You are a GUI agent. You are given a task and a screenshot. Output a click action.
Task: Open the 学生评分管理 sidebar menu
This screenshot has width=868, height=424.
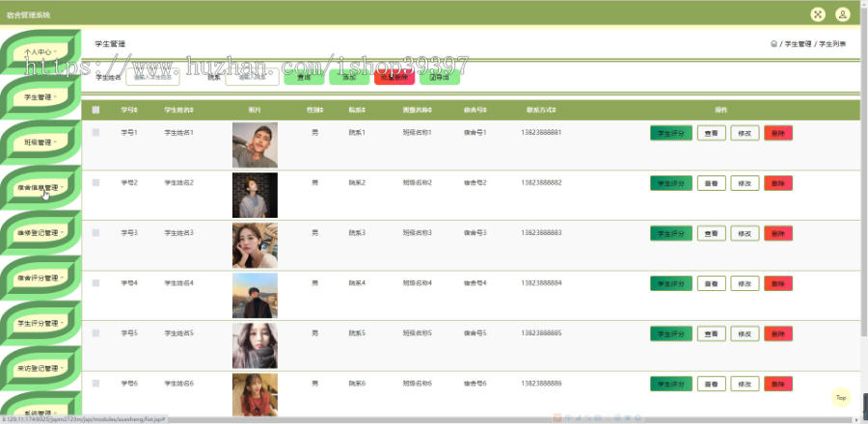pyautogui.click(x=41, y=324)
